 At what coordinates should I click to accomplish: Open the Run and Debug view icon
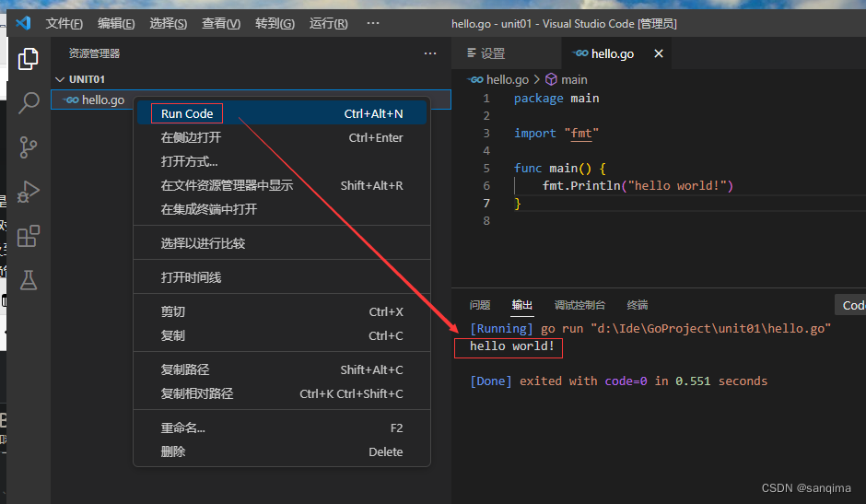29,192
